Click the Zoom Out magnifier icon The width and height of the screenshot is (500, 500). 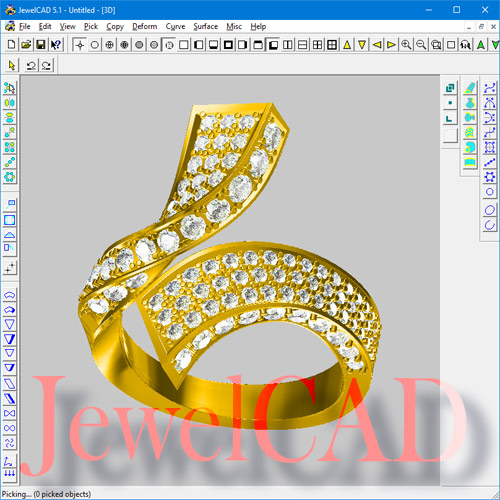pyautogui.click(x=421, y=44)
